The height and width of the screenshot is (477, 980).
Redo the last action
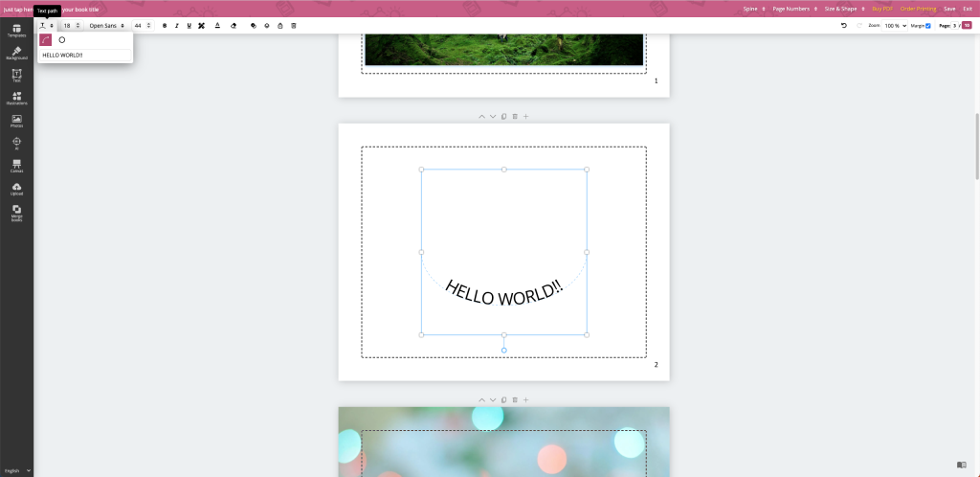pyautogui.click(x=859, y=26)
